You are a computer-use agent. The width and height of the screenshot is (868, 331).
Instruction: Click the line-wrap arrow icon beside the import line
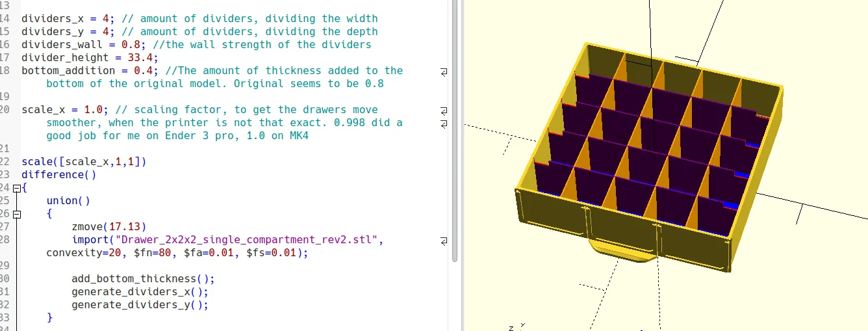(444, 240)
